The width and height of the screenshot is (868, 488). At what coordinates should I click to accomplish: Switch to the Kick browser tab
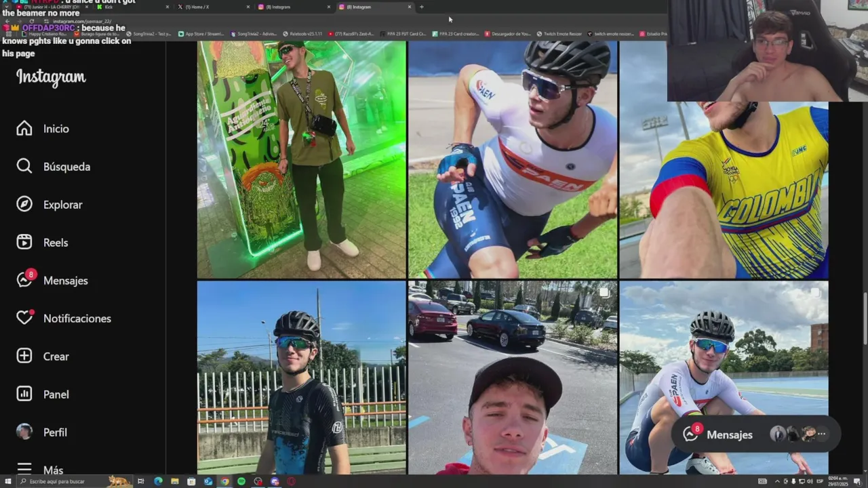[x=132, y=7]
